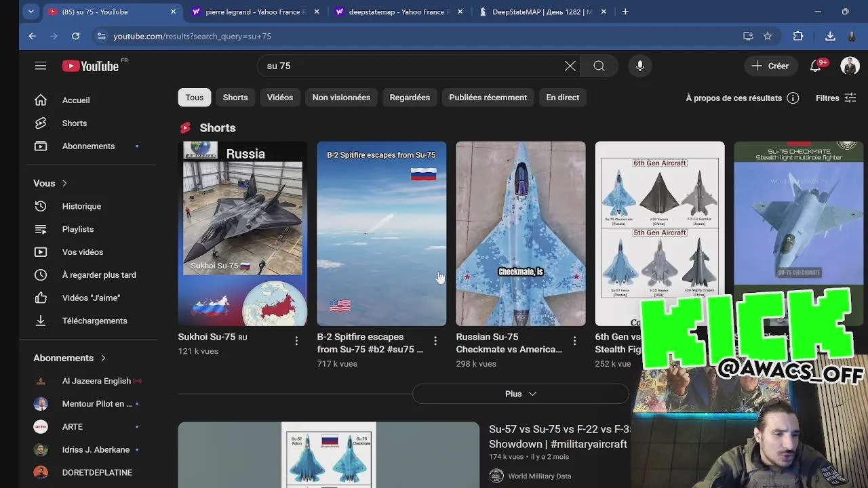The image size is (868, 488).
Task: Close the YouTube su 75 tab
Action: [173, 12]
